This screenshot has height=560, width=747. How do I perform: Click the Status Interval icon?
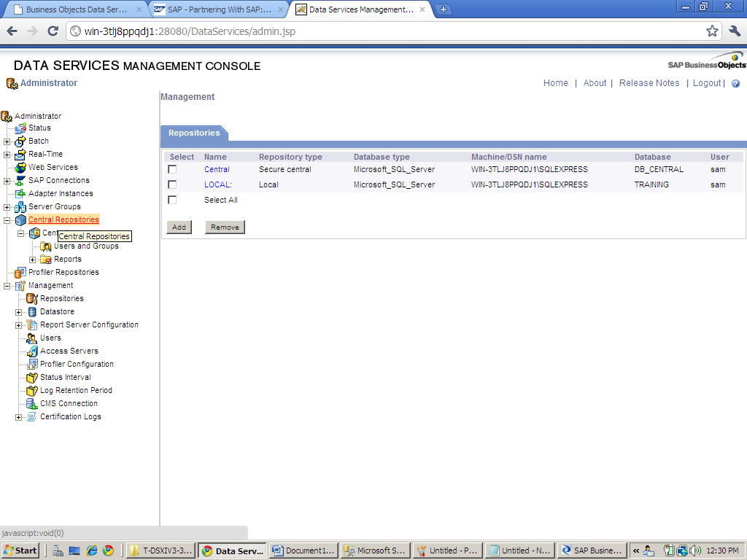pyautogui.click(x=32, y=377)
